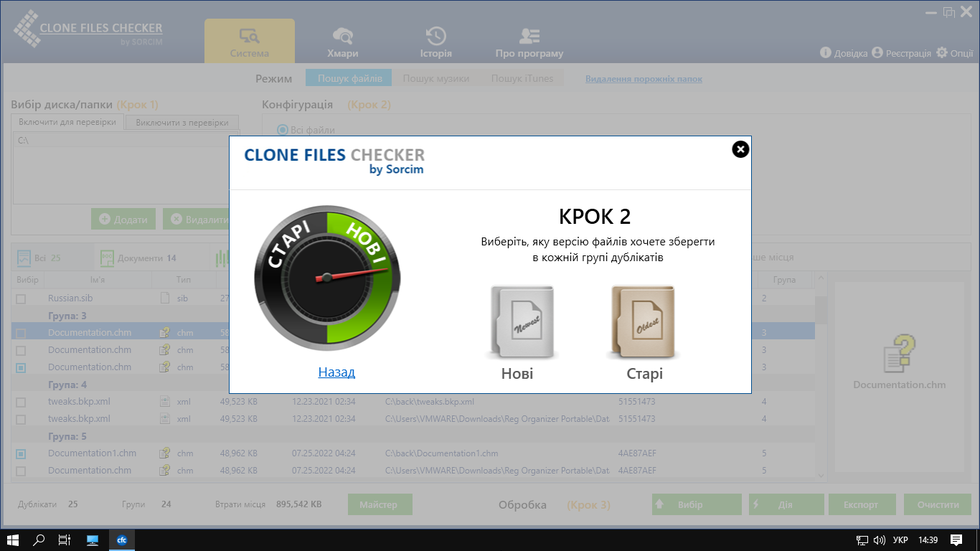Viewport: 980px width, 551px height.
Task: Tick checkbox for C:\back\tweaks.bkp.xml row
Action: (21, 402)
